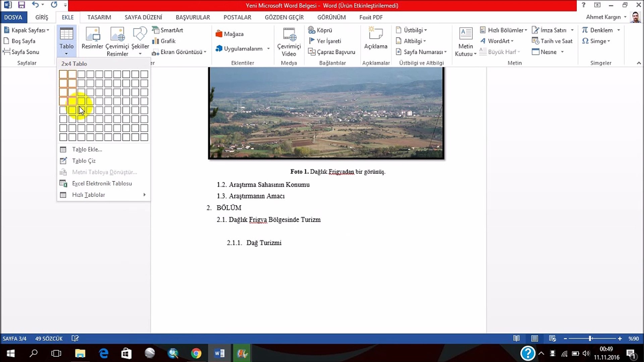Click the Yer İşareti bookmark icon
Screen dimensions: 644x362
click(x=312, y=41)
